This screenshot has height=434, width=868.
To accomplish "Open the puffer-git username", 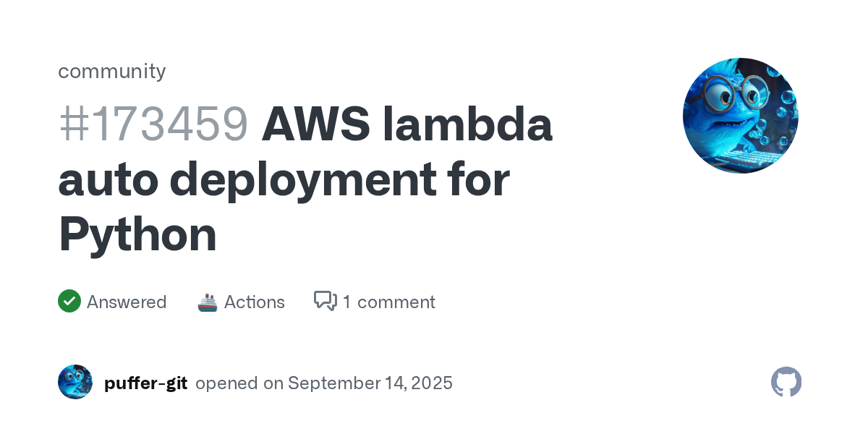I will tap(146, 383).
